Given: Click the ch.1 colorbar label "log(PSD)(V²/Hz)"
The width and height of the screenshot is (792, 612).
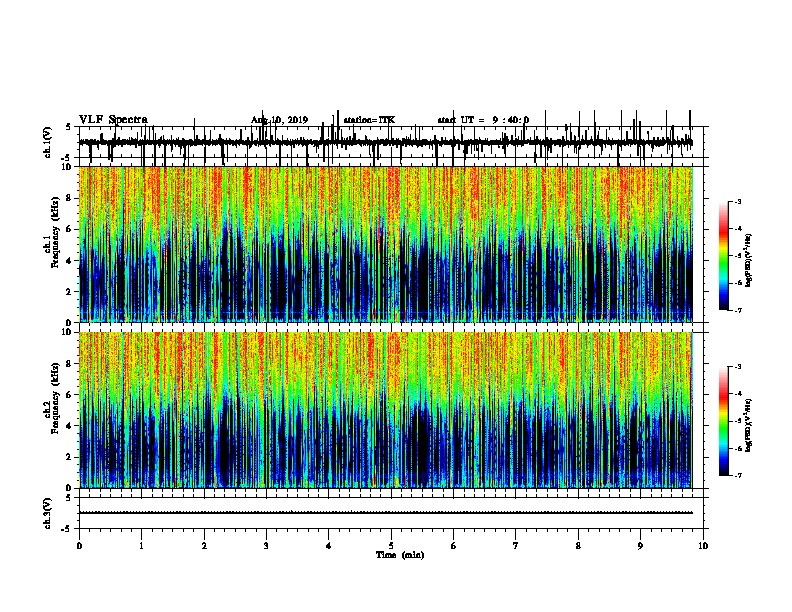Looking at the screenshot, I should pos(749,261).
